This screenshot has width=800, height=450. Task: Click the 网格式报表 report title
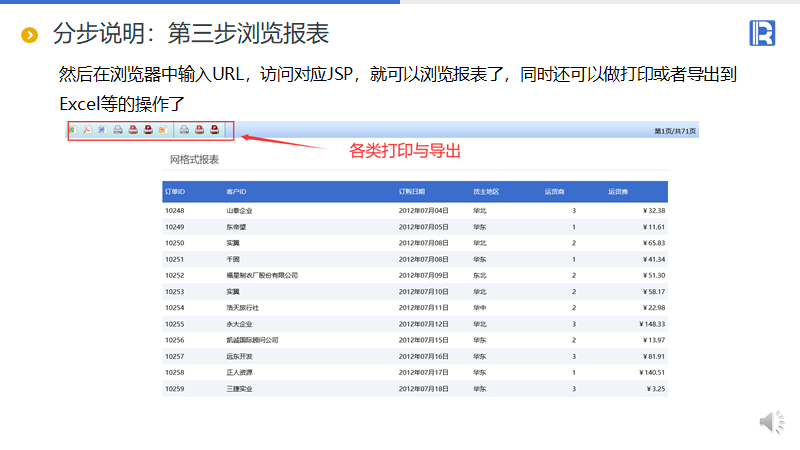(x=194, y=160)
